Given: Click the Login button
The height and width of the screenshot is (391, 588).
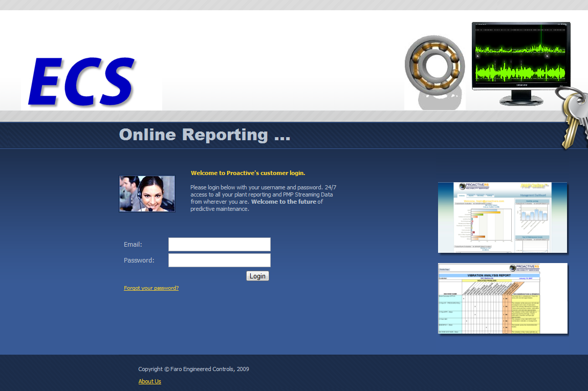Looking at the screenshot, I should coord(257,276).
